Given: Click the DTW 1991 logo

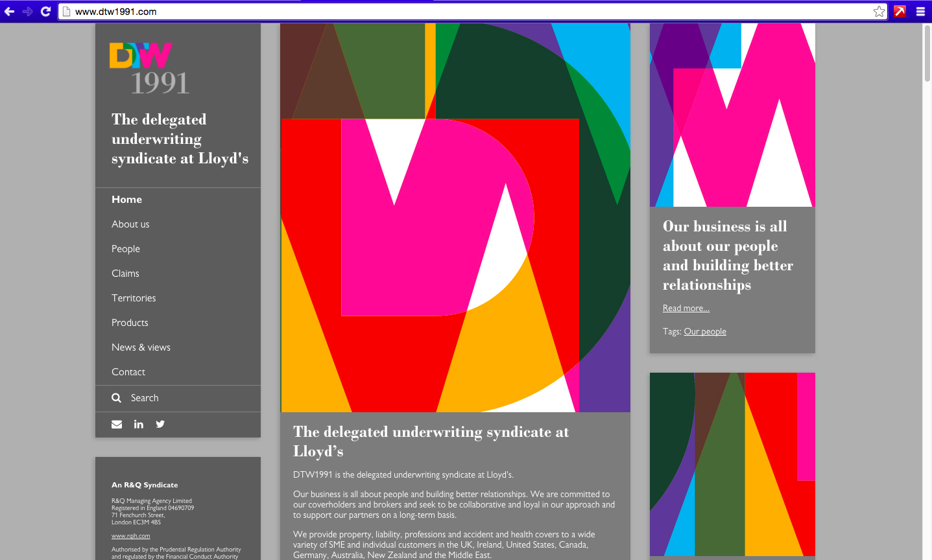Looking at the screenshot, I should (x=150, y=68).
